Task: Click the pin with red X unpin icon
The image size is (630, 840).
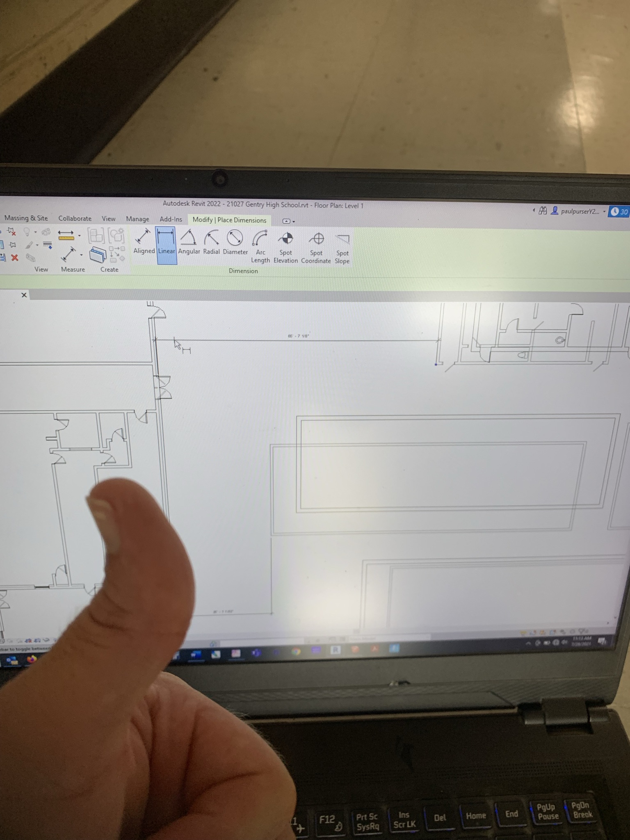Action: point(11,232)
